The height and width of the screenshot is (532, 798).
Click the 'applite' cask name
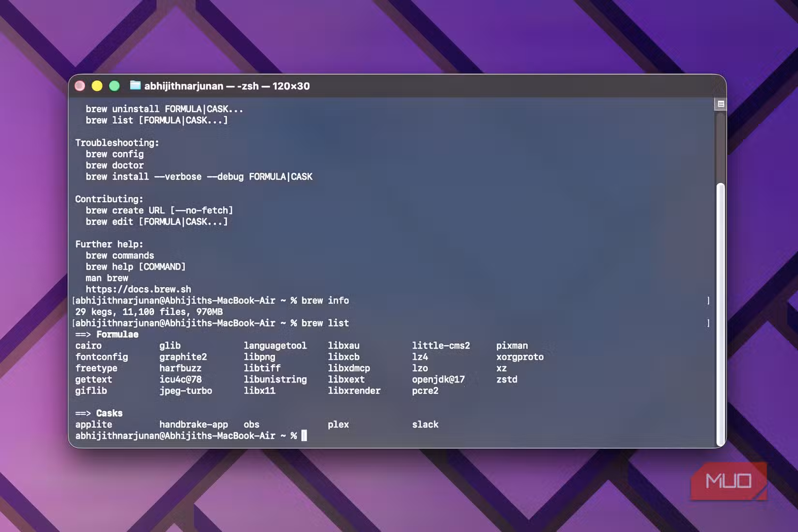93,425
